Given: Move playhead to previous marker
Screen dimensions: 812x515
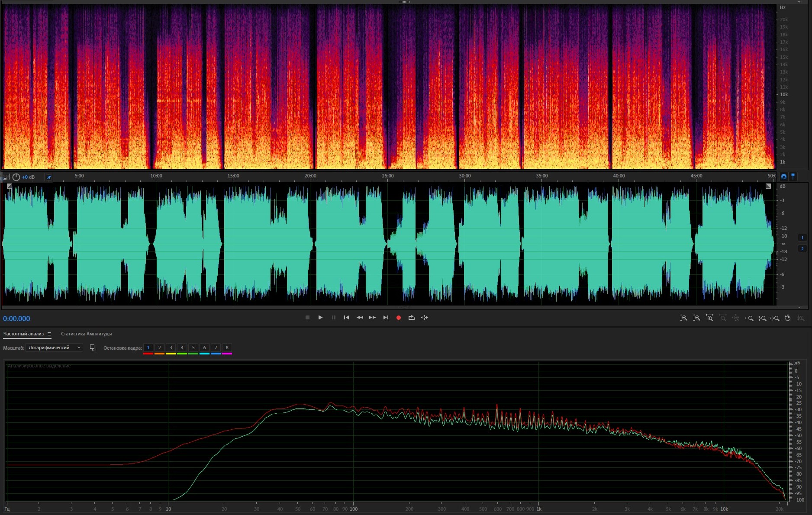Looking at the screenshot, I should coord(346,318).
